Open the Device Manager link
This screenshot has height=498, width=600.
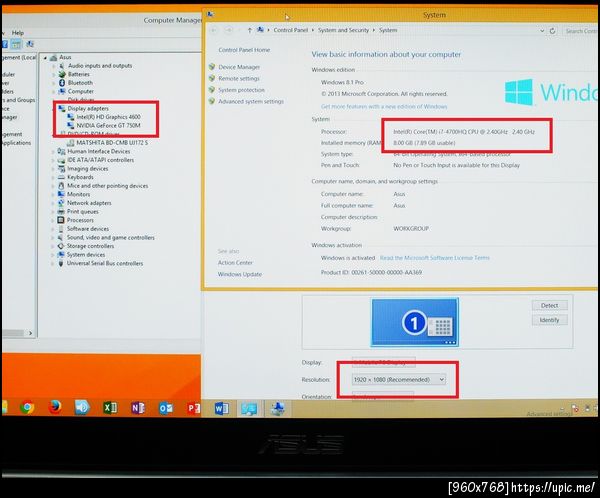239,67
